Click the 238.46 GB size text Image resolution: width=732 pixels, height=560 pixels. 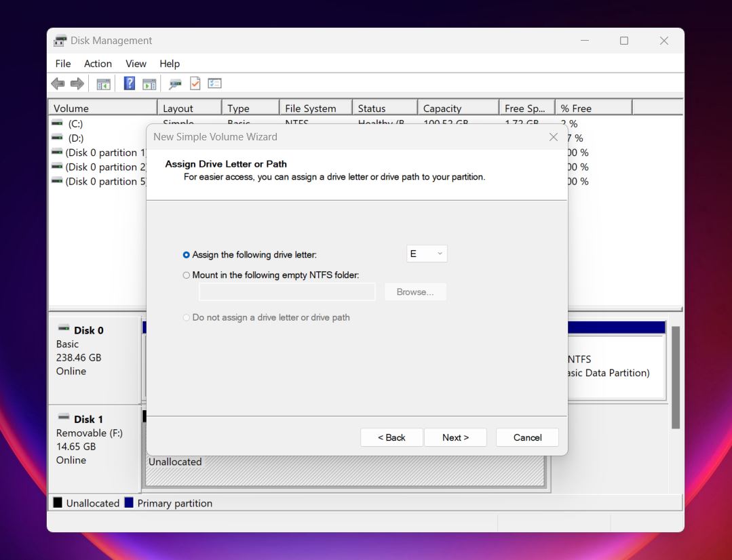click(x=79, y=357)
